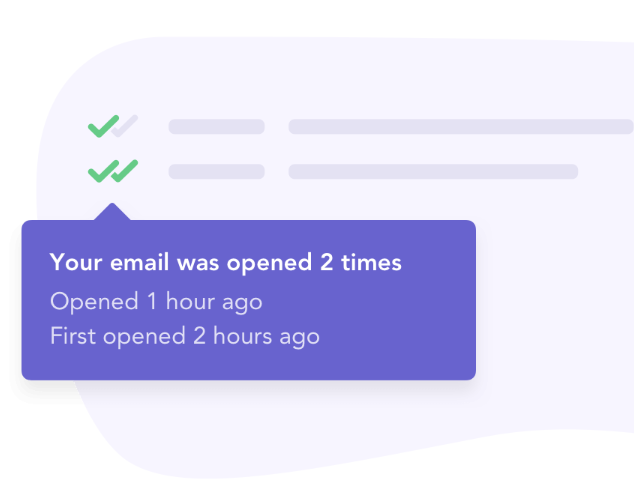Select the long placeholder bar in the second row
The height and width of the screenshot is (485, 634).
[433, 172]
